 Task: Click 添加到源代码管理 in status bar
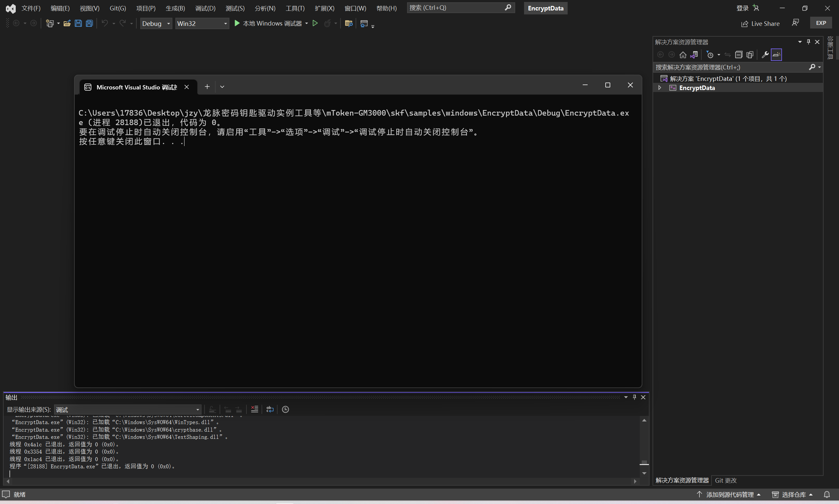coord(730,495)
